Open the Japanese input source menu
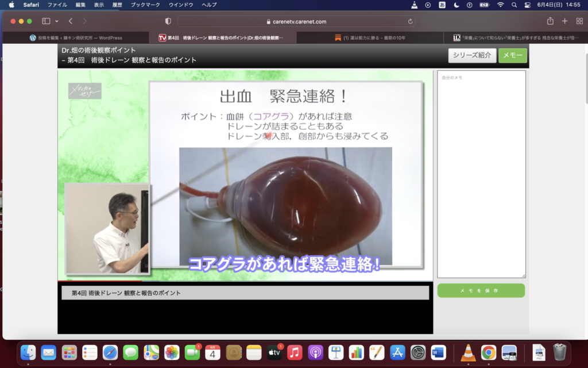588x368 pixels. click(x=442, y=5)
